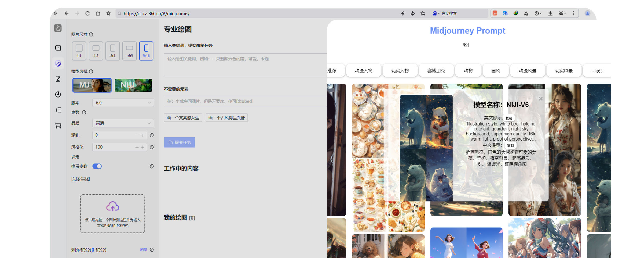Select the 9:16 image size option
Image resolution: width=644 pixels, height=258 pixels.
pos(146,51)
